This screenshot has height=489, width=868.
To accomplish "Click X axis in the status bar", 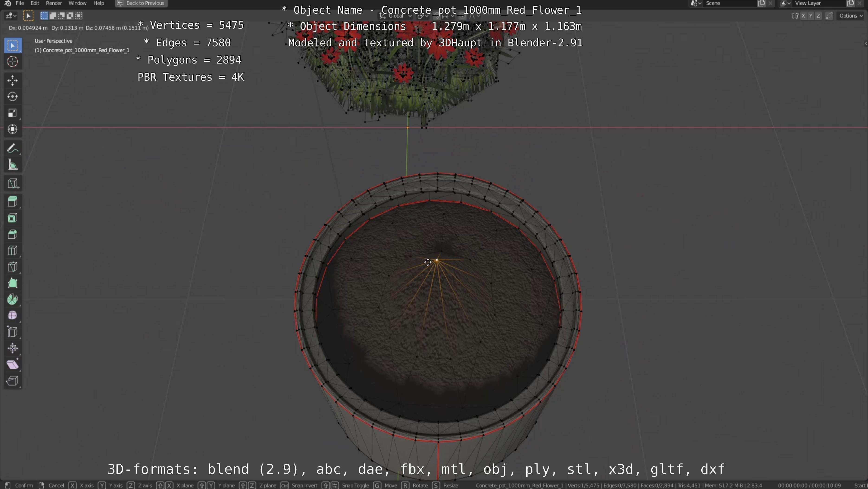I will coord(87,485).
